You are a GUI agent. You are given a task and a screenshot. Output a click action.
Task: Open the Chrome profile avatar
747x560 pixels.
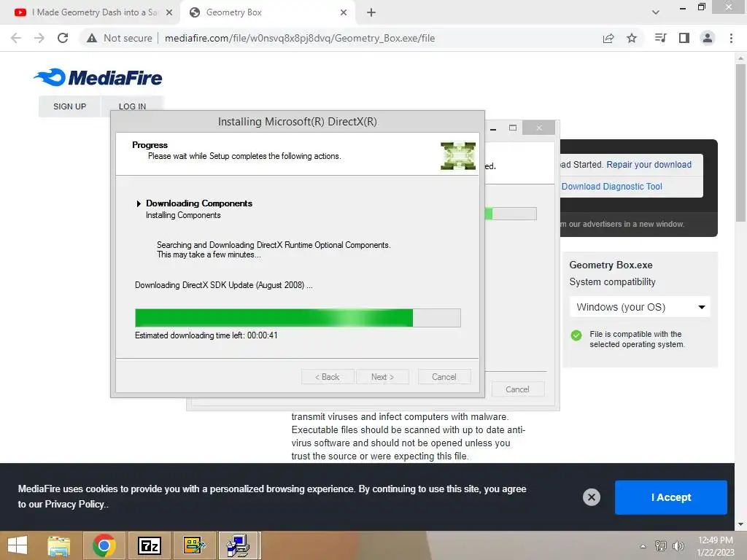click(708, 38)
